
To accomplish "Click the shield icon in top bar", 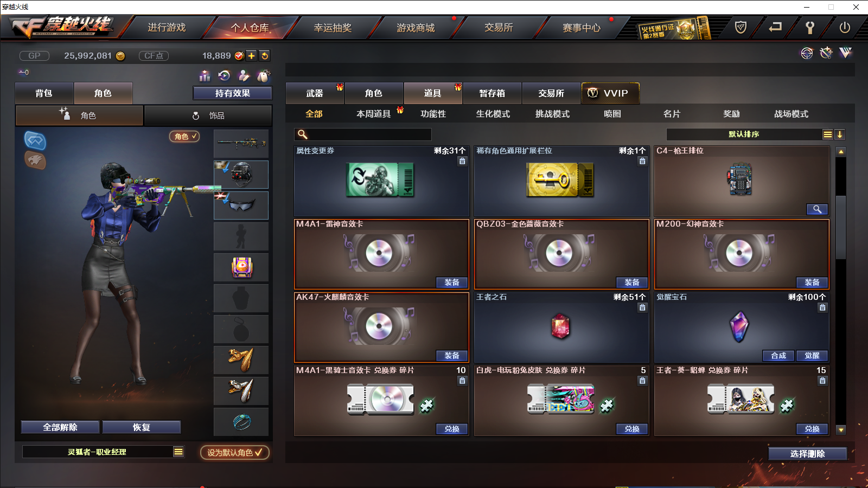I will pos(741,27).
